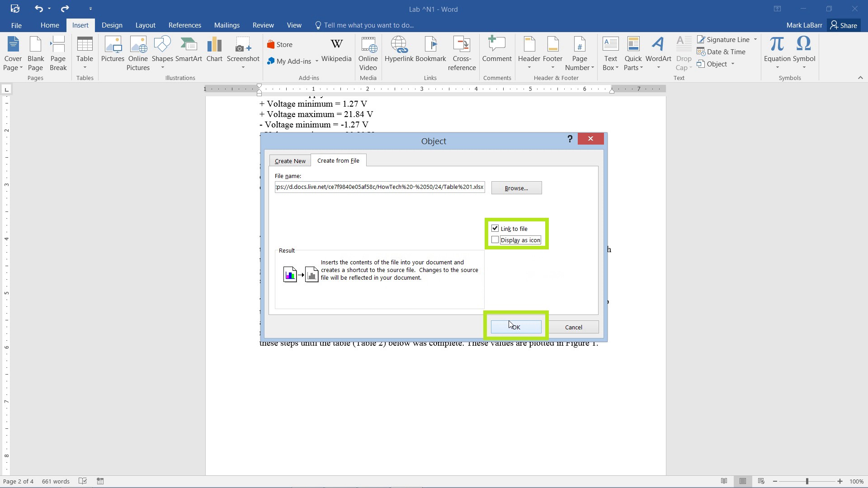This screenshot has height=488, width=868.
Task: Switch to the Create New tab
Action: (290, 160)
